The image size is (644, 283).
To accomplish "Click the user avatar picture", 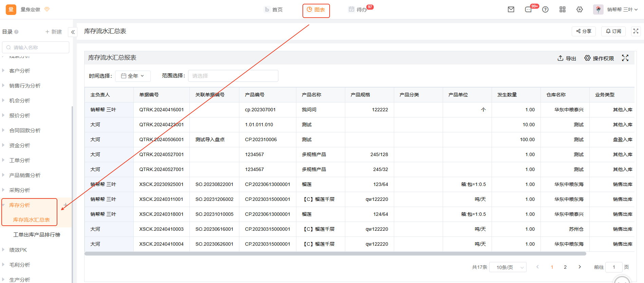I will click(x=598, y=10).
